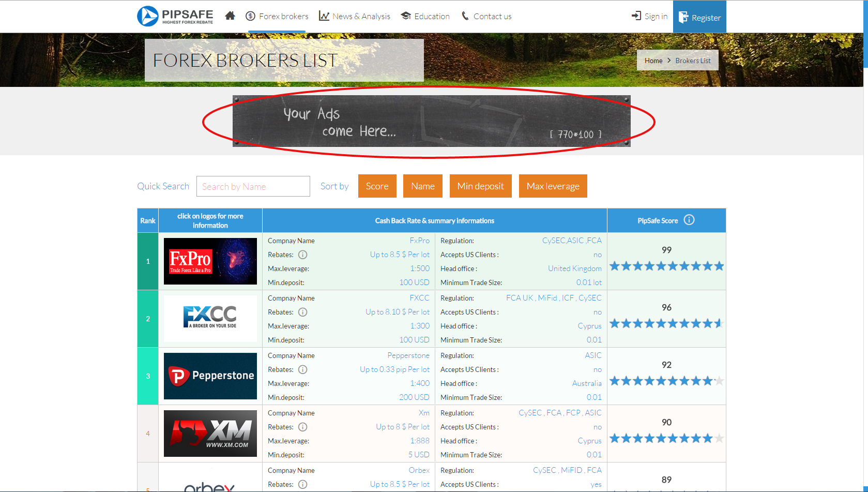Click the Your Ads come Here banner
Image resolution: width=868 pixels, height=492 pixels.
pos(431,121)
